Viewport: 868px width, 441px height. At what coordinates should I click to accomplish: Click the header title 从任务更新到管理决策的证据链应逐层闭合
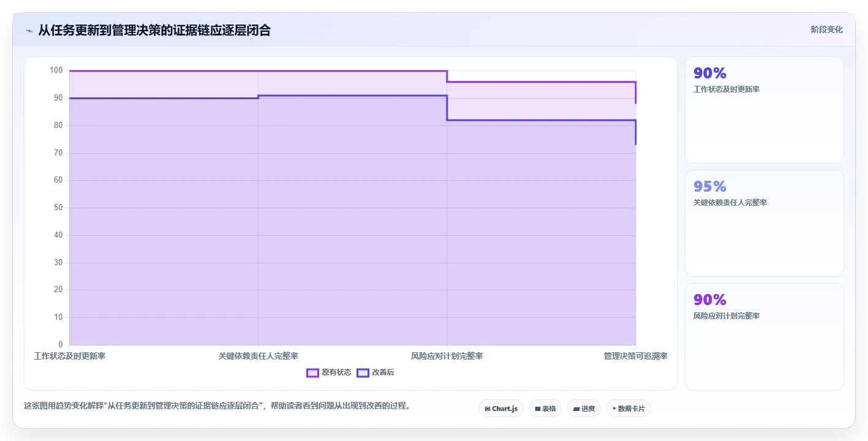pyautogui.click(x=154, y=30)
